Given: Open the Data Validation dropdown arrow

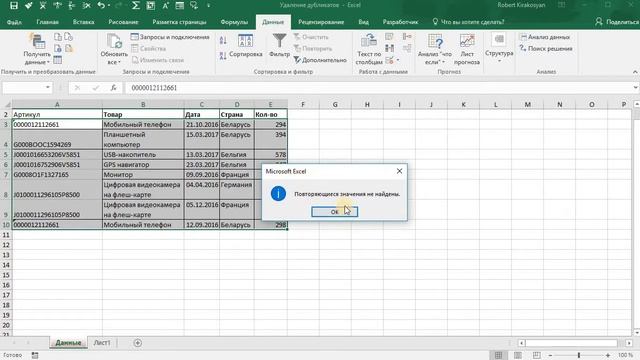Looking at the screenshot, I should coord(398,60).
